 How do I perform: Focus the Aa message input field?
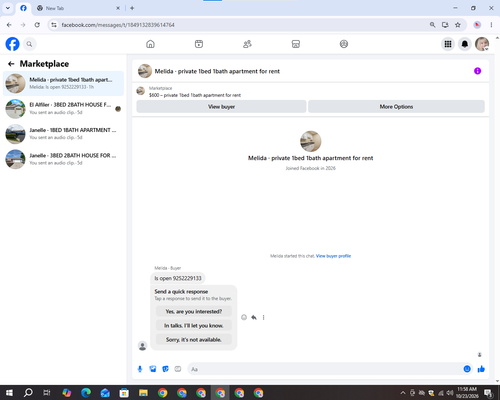pos(325,369)
